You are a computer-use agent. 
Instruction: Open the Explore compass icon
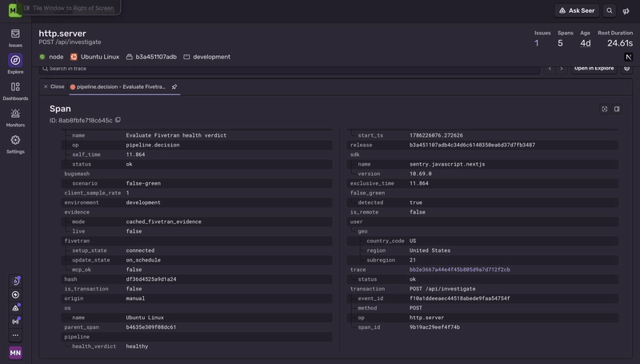[15, 60]
